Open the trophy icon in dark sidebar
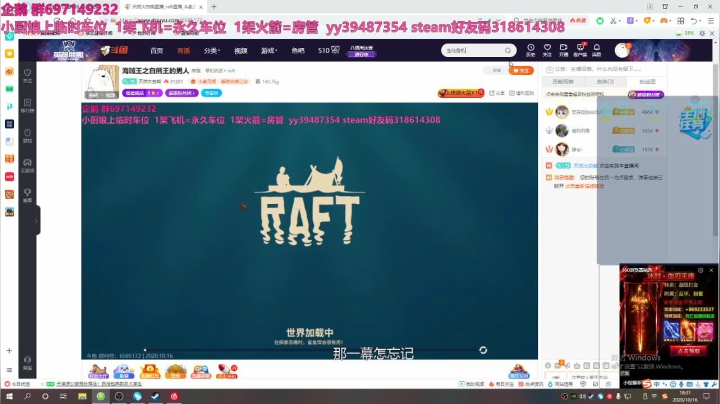Viewport: 720px width, 404px height. pos(28,196)
